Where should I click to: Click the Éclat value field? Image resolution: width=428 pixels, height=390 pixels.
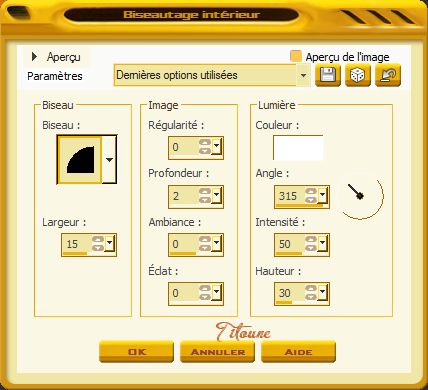(x=183, y=293)
